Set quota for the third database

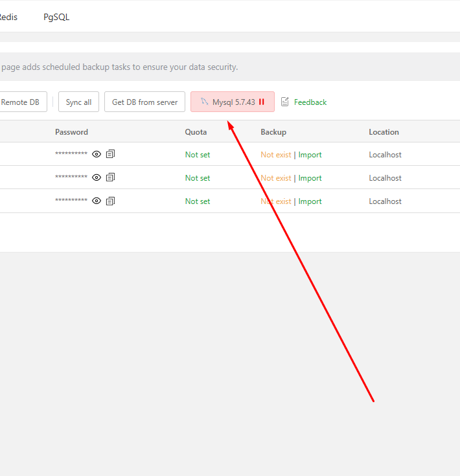tap(198, 201)
